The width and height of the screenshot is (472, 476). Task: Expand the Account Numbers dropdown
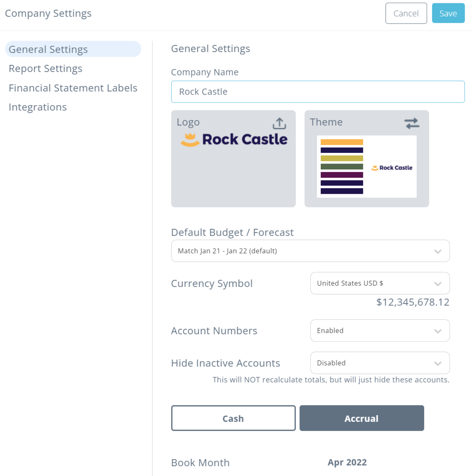[x=380, y=330]
